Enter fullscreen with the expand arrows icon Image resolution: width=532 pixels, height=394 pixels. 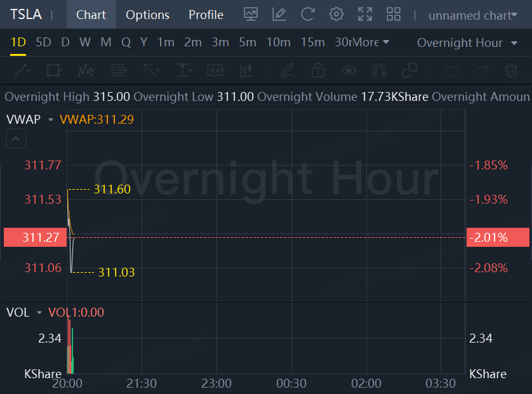coord(365,15)
